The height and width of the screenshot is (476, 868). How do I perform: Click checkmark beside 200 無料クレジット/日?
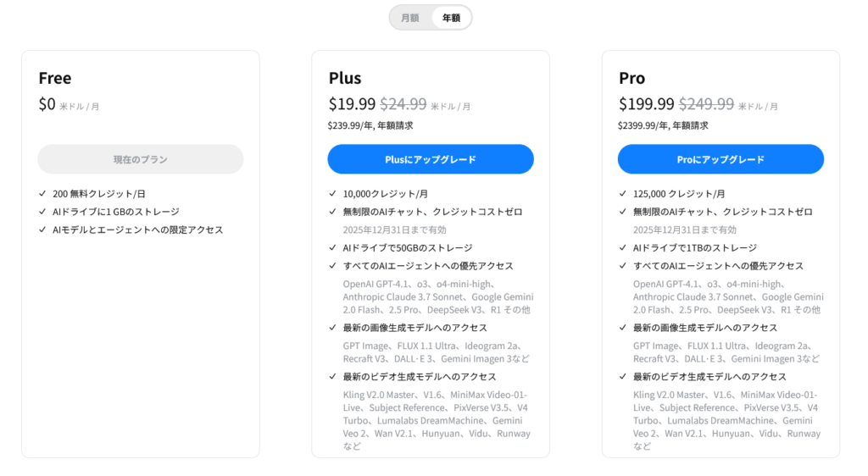42,194
